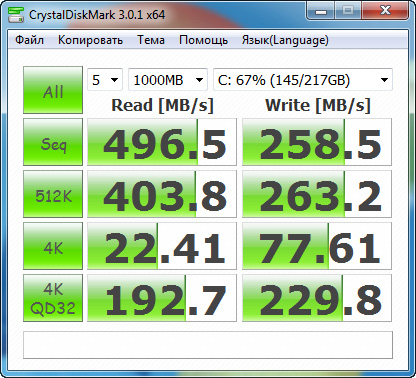Screen dimensions: 416x378
Task: Start the 512K test
Action: coord(53,194)
